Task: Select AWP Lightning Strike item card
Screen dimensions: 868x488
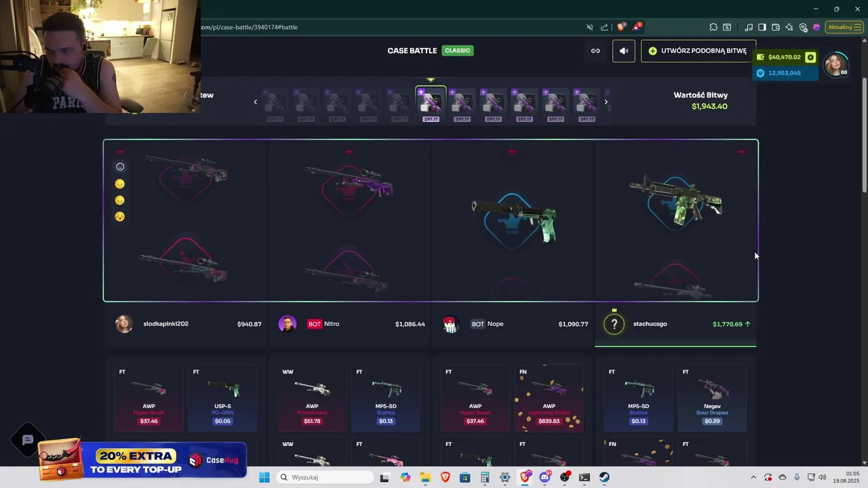Action: point(549,398)
